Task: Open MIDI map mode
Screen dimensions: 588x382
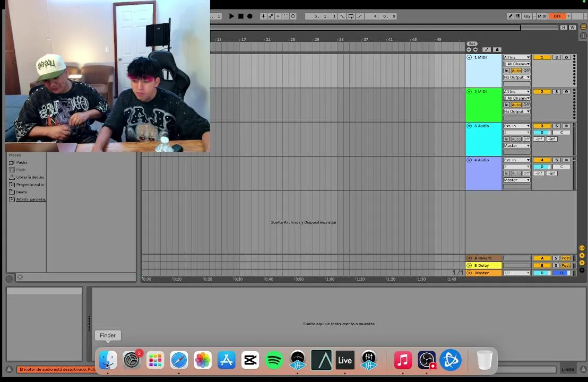Action: tap(542, 16)
